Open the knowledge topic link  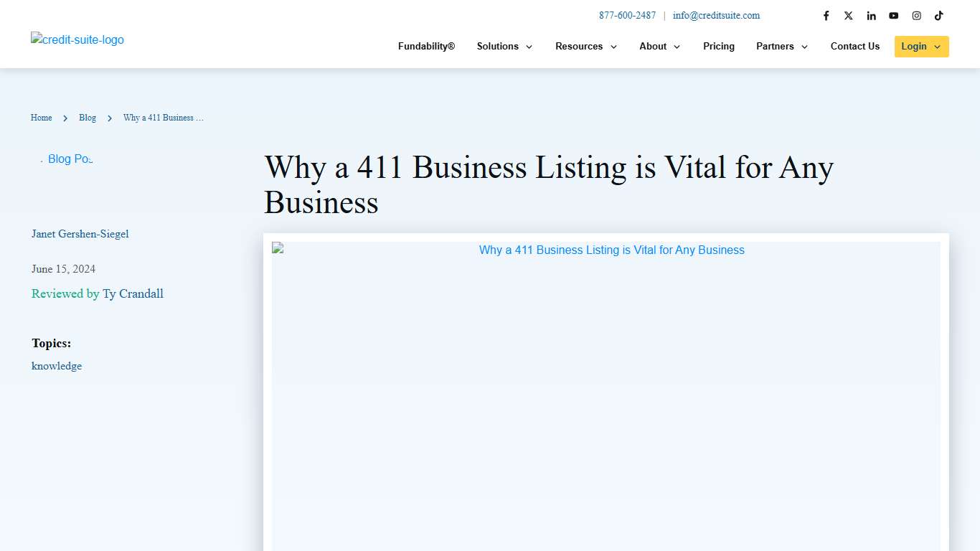coord(57,366)
